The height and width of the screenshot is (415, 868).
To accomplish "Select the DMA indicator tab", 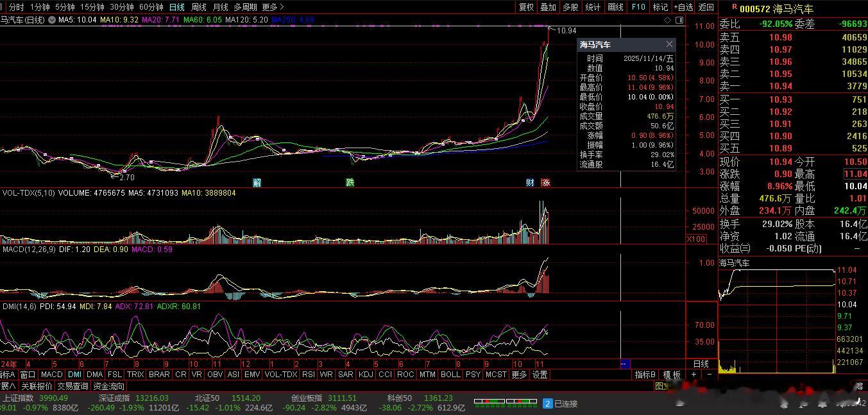I will 94,375.
